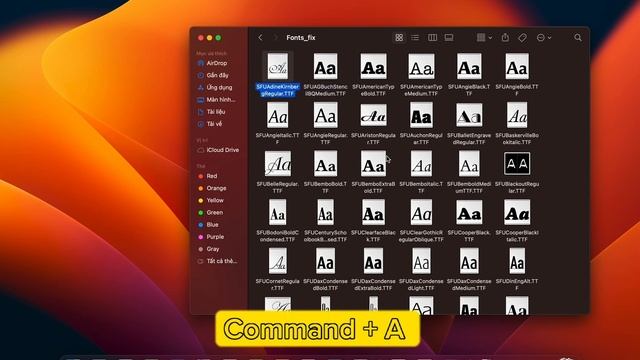The height and width of the screenshot is (360, 640).
Task: Select the SFUAristonRegular.TTF font icon
Action: (373, 115)
